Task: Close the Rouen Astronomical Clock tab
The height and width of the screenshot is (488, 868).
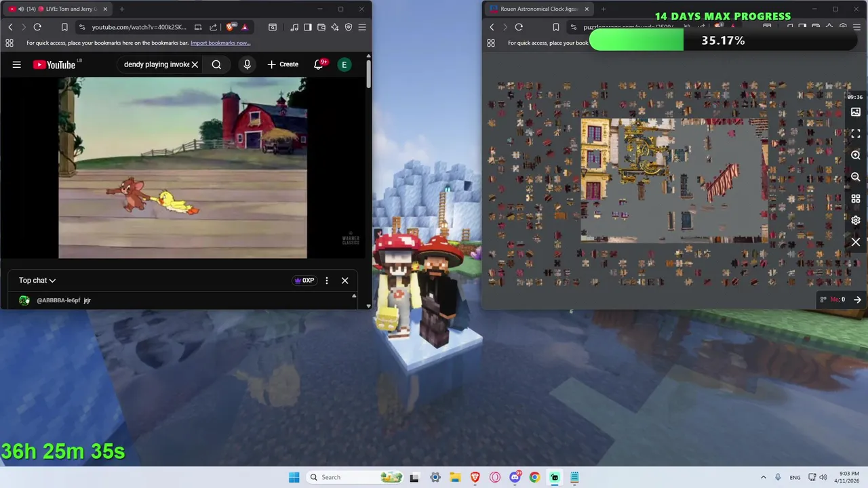Action: click(x=587, y=9)
